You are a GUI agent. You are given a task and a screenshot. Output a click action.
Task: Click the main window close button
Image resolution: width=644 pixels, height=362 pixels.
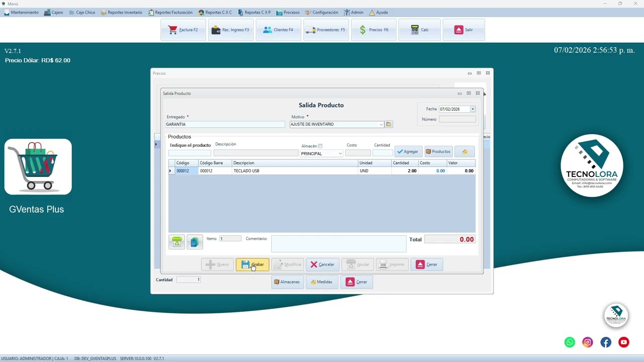point(636,4)
